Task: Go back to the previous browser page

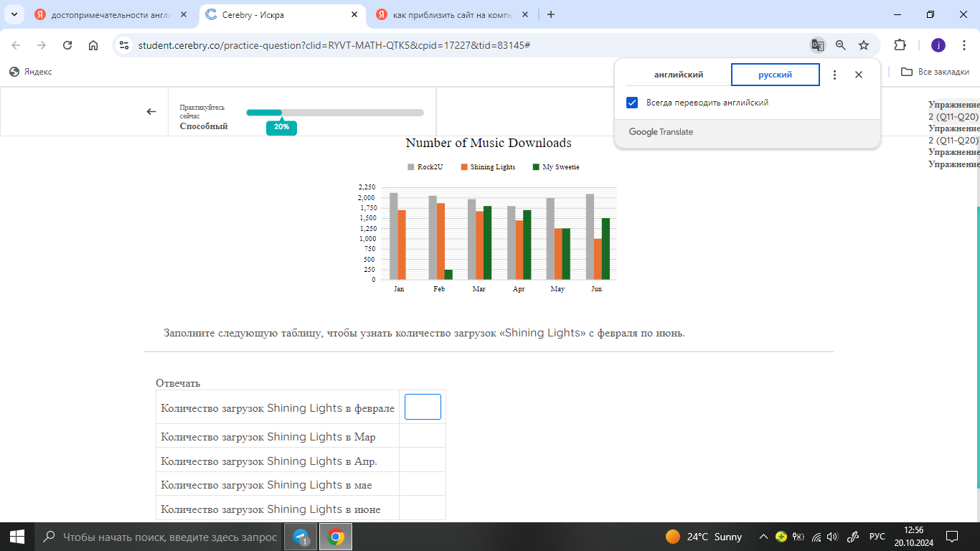Action: click(x=16, y=45)
